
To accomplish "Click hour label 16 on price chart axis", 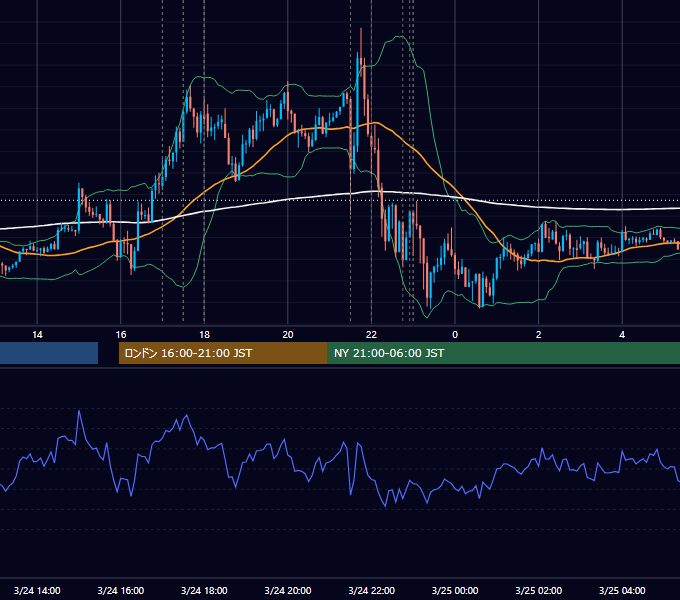I will click(x=121, y=335).
